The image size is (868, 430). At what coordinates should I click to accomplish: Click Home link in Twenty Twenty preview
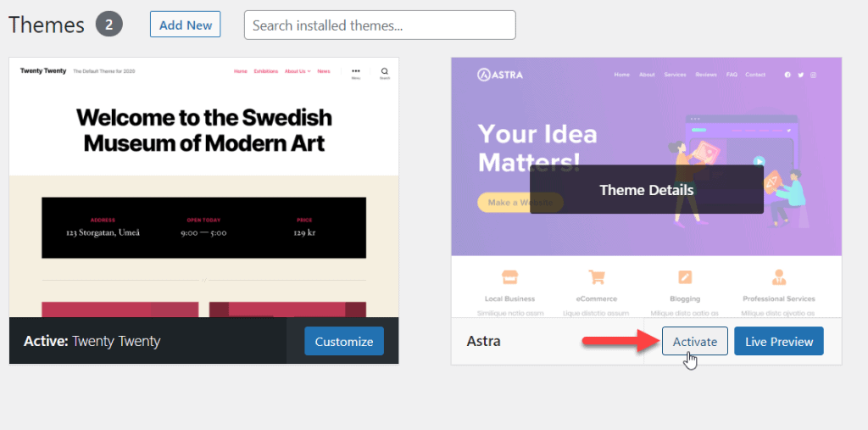pyautogui.click(x=240, y=71)
